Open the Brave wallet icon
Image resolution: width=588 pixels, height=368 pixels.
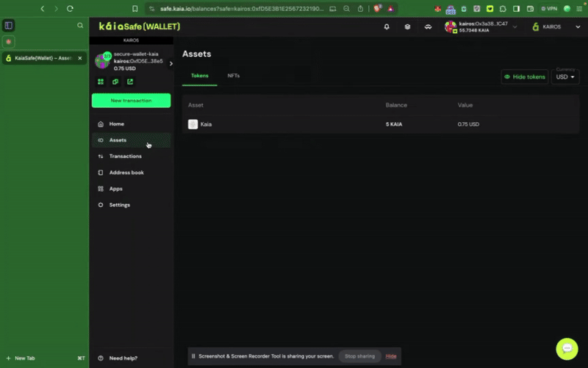point(530,8)
